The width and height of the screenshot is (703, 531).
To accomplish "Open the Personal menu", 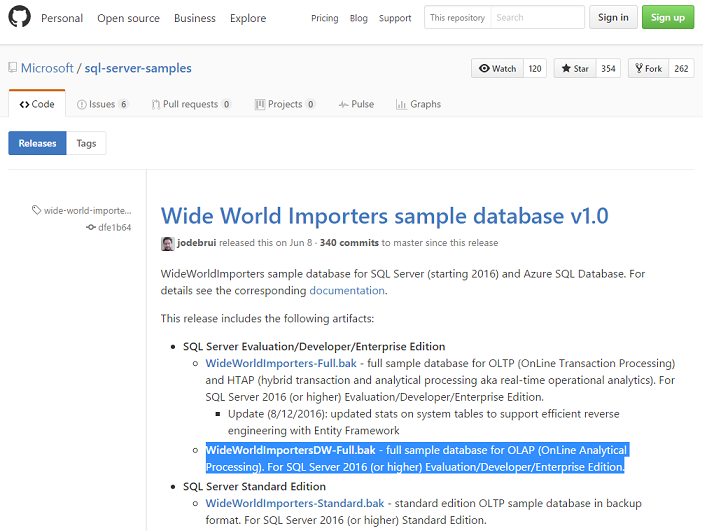I will coord(62,18).
